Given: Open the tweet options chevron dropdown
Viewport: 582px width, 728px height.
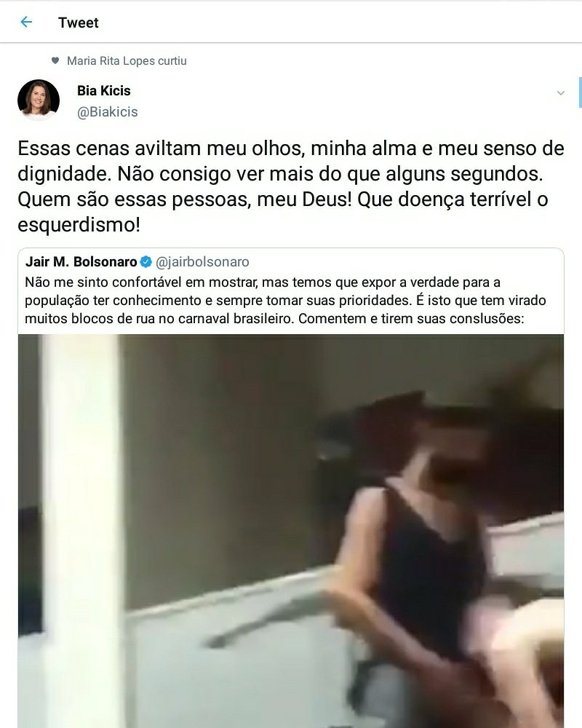Looking at the screenshot, I should [561, 93].
